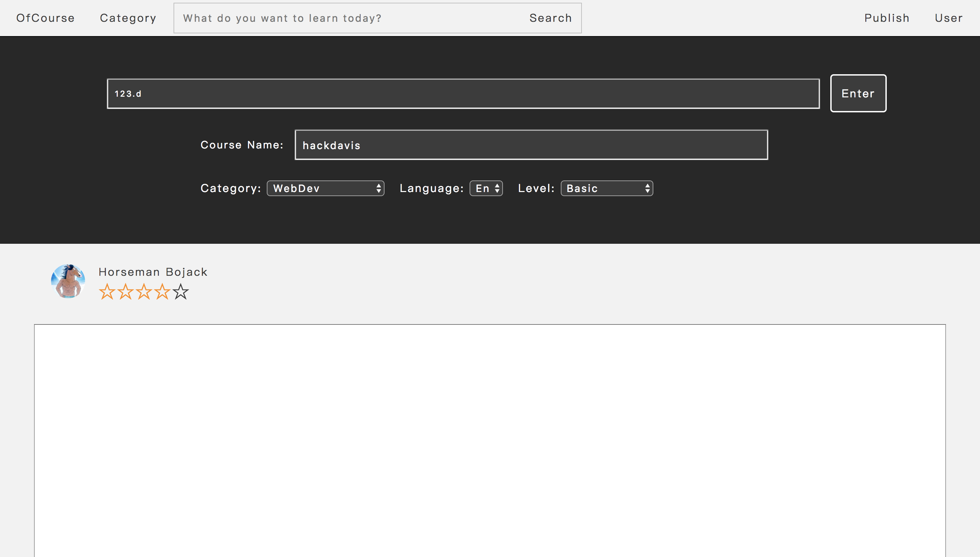980x557 pixels.
Task: Click the fourth rating star
Action: click(162, 292)
